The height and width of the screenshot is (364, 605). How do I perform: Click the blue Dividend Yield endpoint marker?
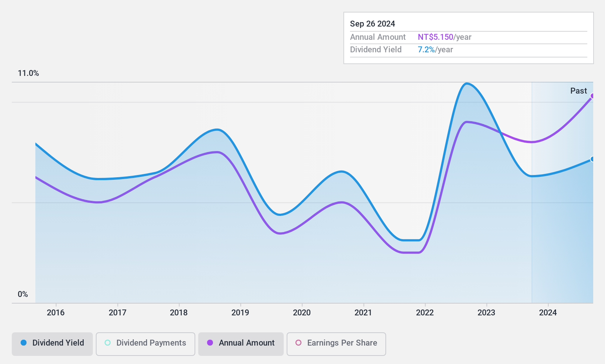(x=592, y=159)
